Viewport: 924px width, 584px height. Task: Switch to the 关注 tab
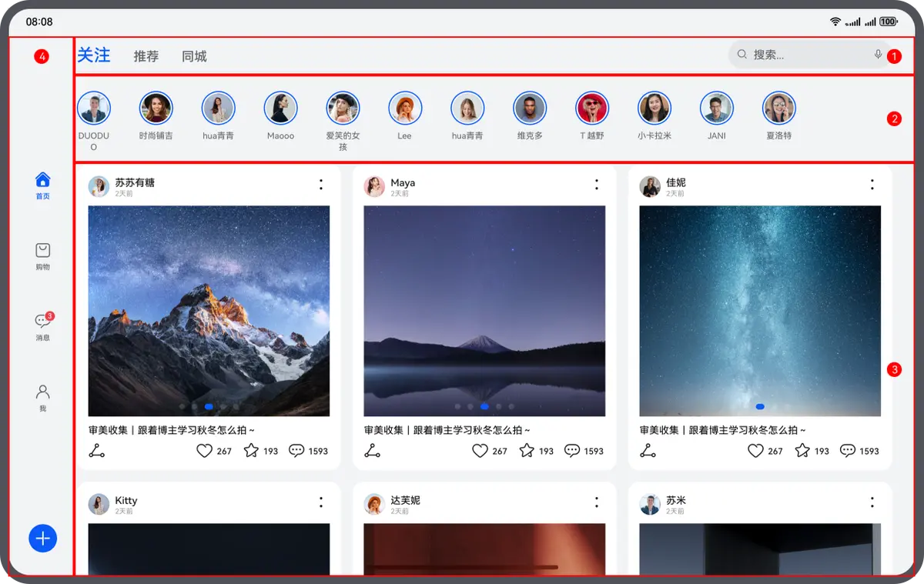tap(94, 55)
